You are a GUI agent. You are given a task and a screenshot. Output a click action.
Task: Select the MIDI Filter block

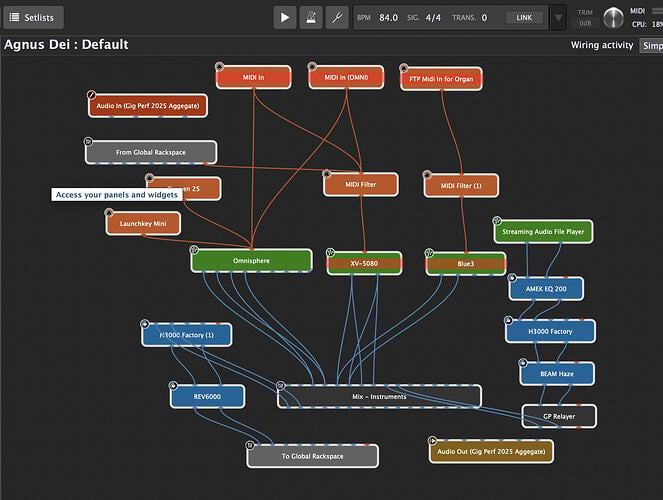pyautogui.click(x=361, y=185)
